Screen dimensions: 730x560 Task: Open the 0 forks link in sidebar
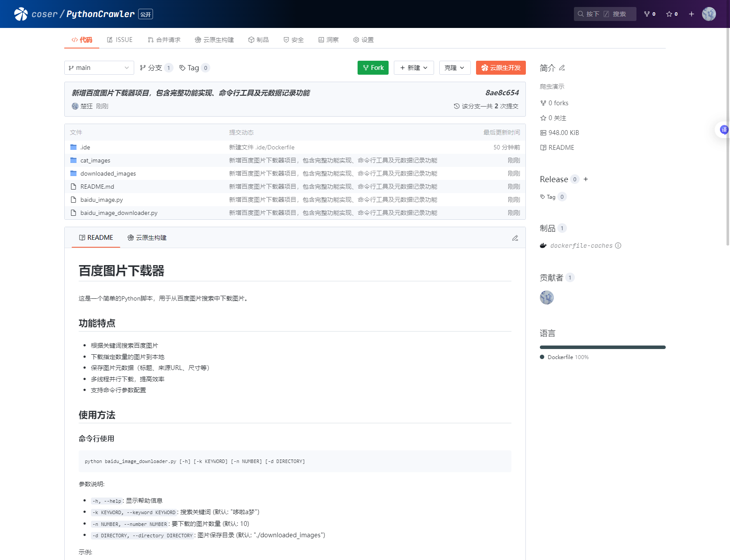554,103
